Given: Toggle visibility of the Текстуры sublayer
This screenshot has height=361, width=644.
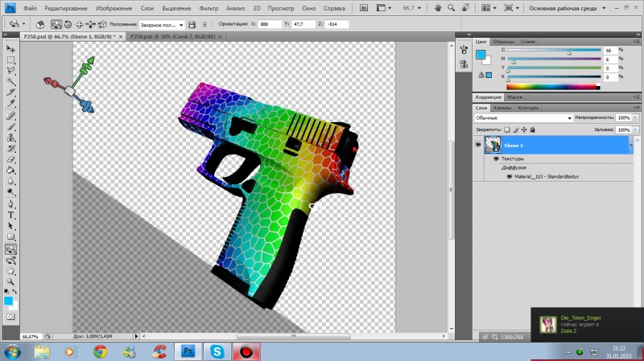Looking at the screenshot, I should point(496,158).
